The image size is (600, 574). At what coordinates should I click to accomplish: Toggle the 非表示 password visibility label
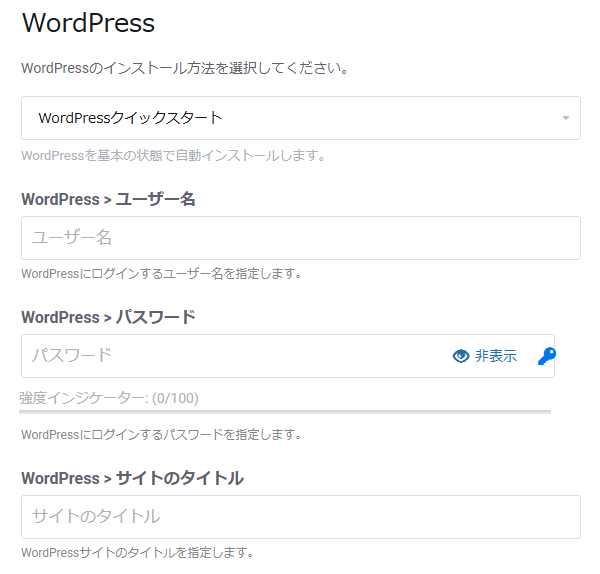pos(496,356)
